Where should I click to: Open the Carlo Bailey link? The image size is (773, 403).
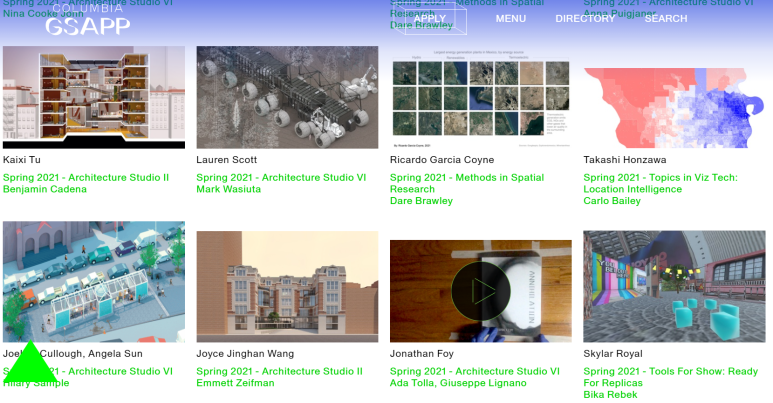pos(612,201)
